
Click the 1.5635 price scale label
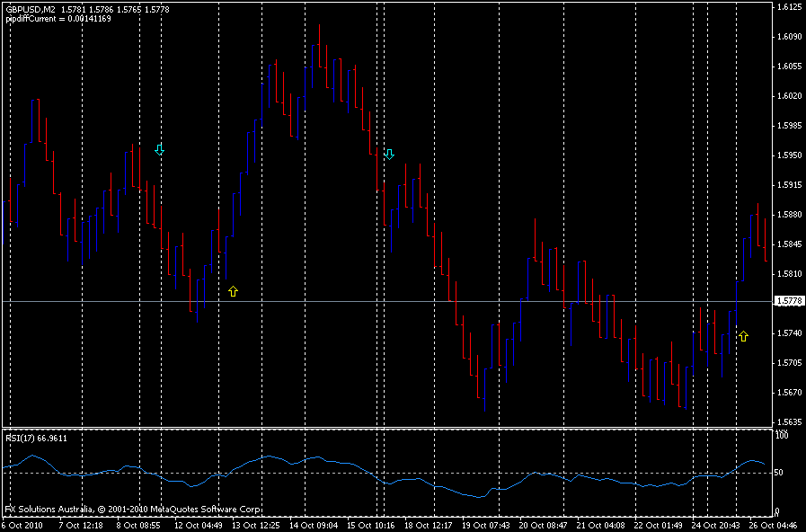[x=790, y=422]
